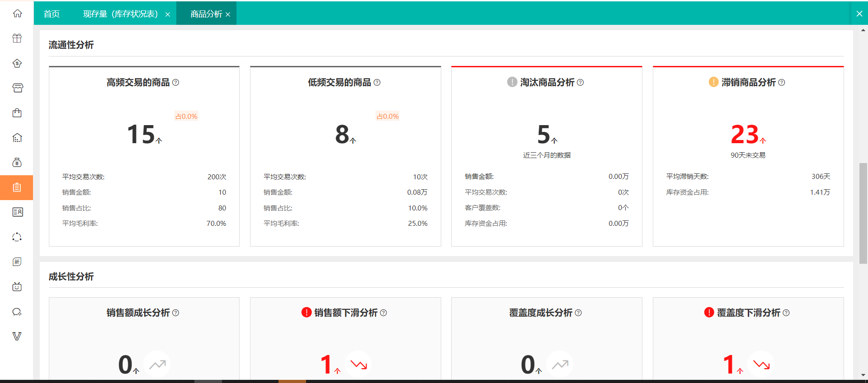The width and height of the screenshot is (868, 383).
Task: Click the money bag yen icon
Action: pos(17,163)
